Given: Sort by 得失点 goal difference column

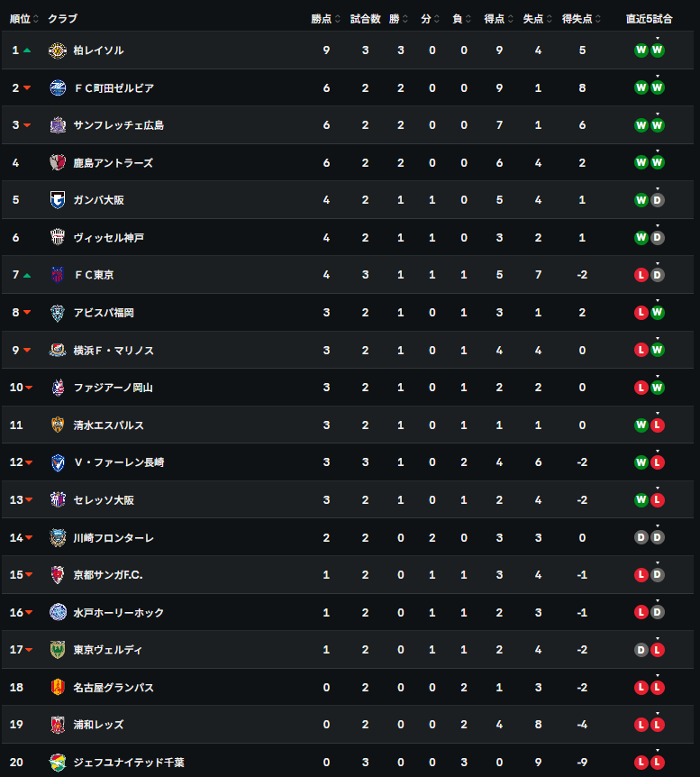Looking at the screenshot, I should pyautogui.click(x=581, y=19).
